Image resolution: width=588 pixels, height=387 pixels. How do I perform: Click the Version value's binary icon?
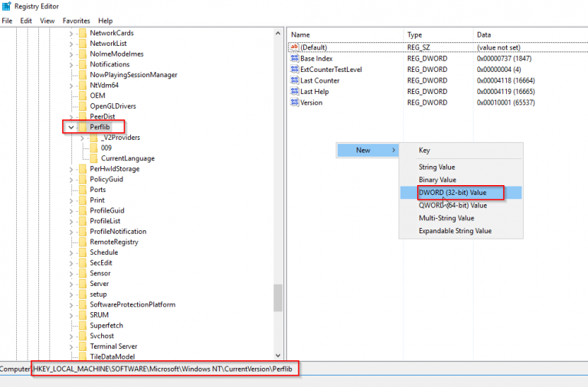(x=294, y=102)
